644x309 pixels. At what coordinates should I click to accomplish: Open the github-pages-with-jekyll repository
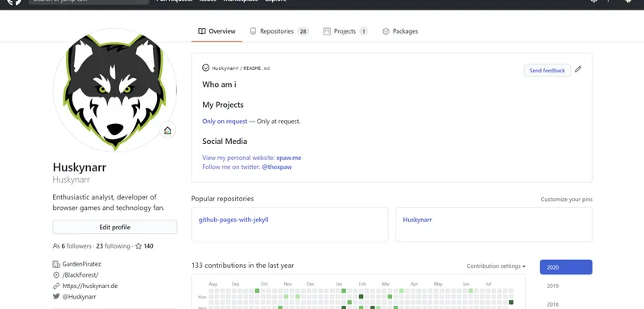233,220
